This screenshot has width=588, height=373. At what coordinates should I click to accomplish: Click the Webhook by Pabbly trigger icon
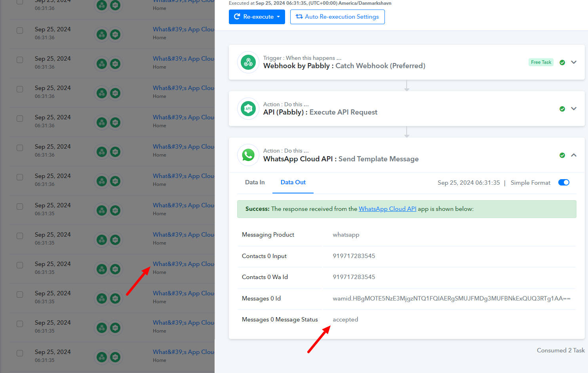[x=248, y=62]
